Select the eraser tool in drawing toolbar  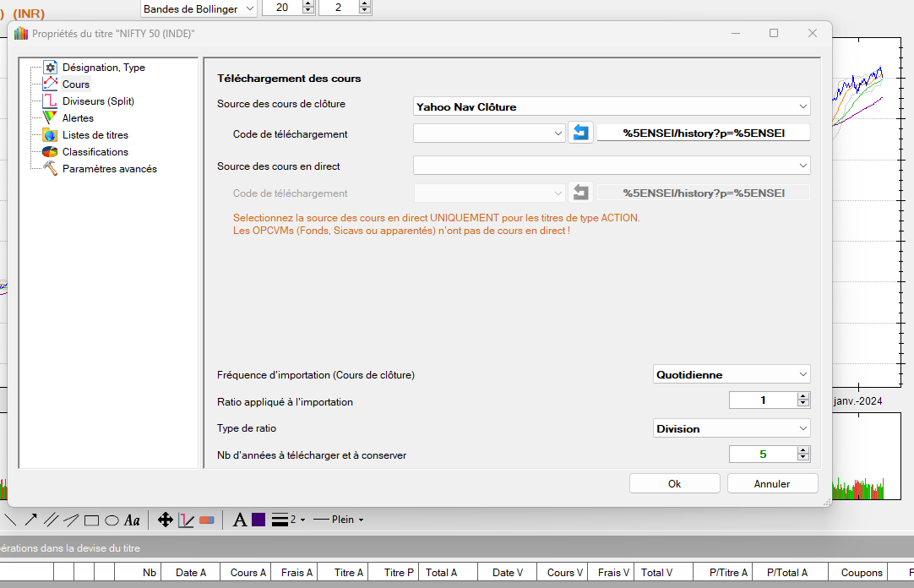pos(207,520)
